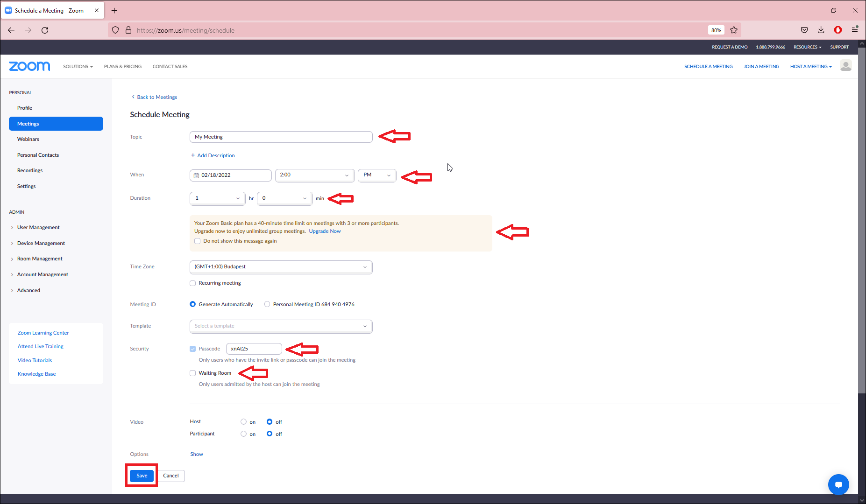This screenshot has width=866, height=504.
Task: Expand User Management in sidebar
Action: tap(38, 228)
